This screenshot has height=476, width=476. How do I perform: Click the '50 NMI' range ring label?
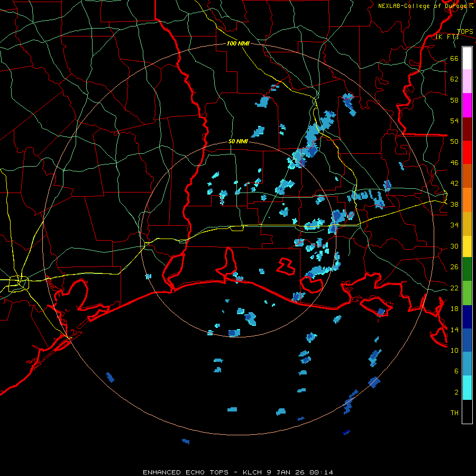pyautogui.click(x=238, y=141)
